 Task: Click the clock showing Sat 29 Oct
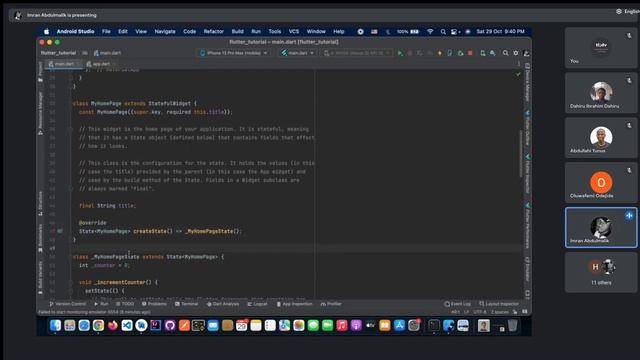tap(500, 31)
